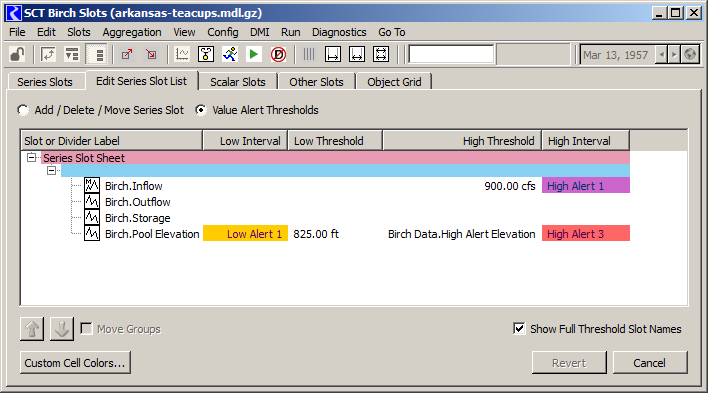The height and width of the screenshot is (393, 708).
Task: Click the unlock padlock toolbar icon
Action: point(17,55)
